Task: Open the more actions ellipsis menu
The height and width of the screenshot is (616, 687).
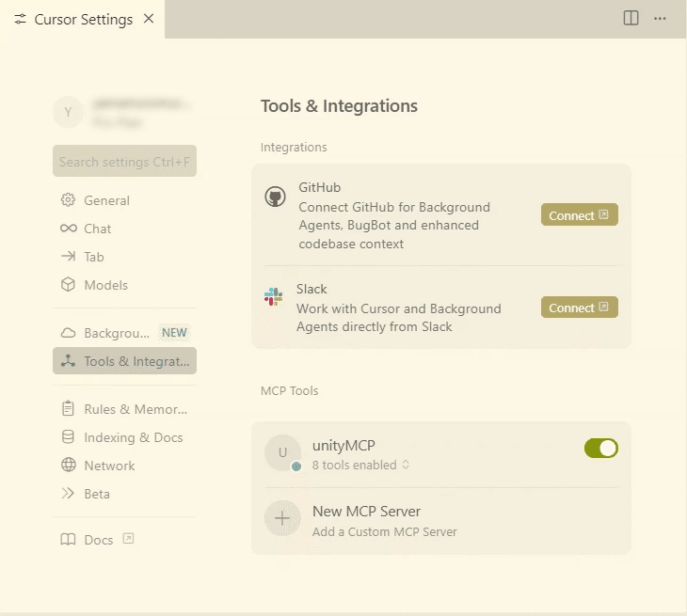Action: click(x=660, y=19)
